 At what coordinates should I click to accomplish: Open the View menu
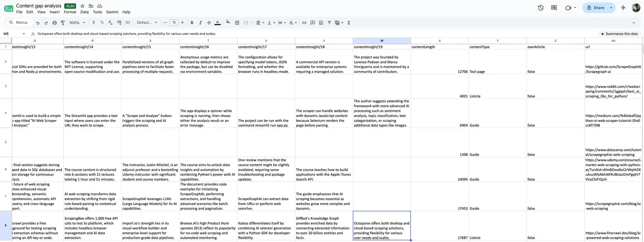click(41, 12)
